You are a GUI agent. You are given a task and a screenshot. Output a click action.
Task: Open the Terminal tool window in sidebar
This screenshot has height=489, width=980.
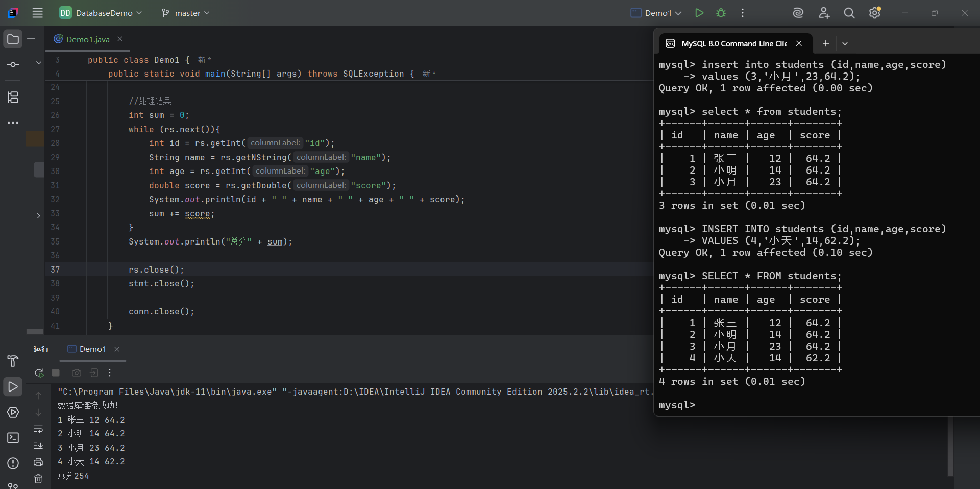(x=13, y=438)
